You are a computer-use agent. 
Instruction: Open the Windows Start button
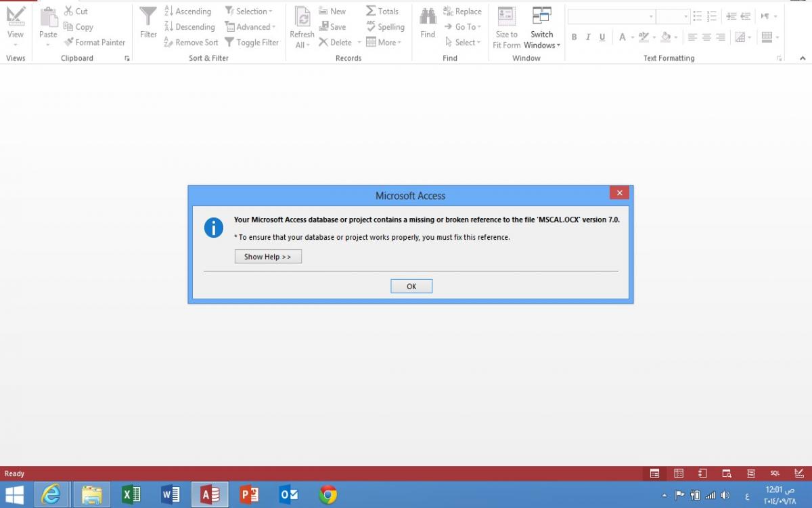[15, 495]
